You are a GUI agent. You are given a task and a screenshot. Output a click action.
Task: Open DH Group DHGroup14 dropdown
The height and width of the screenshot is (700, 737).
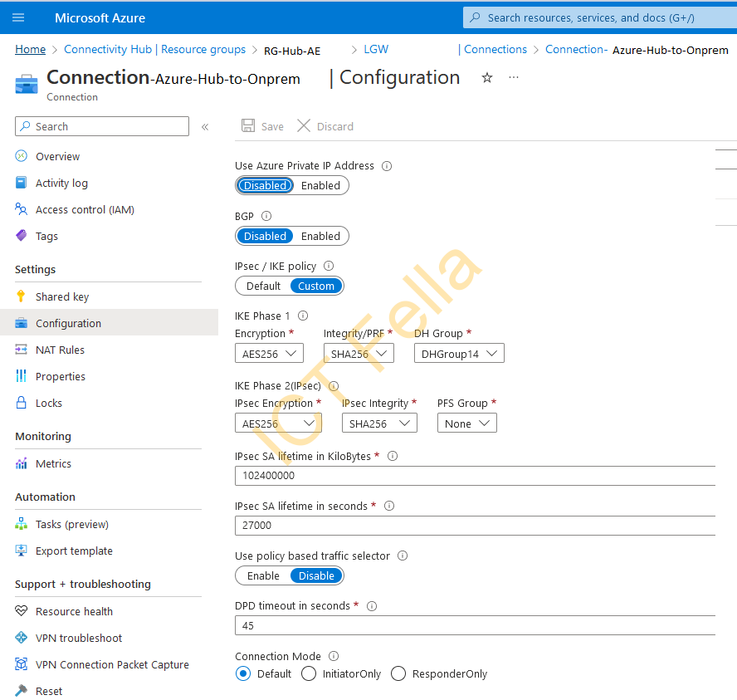tap(459, 354)
